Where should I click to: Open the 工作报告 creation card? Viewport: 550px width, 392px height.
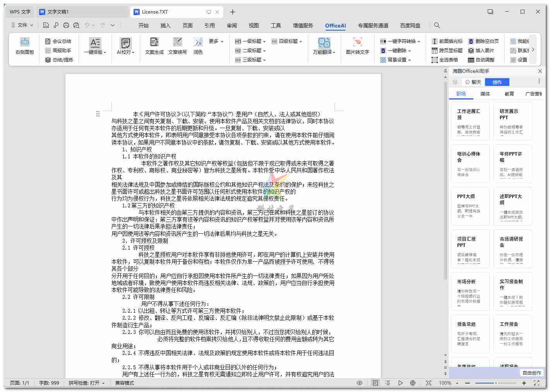click(x=512, y=334)
